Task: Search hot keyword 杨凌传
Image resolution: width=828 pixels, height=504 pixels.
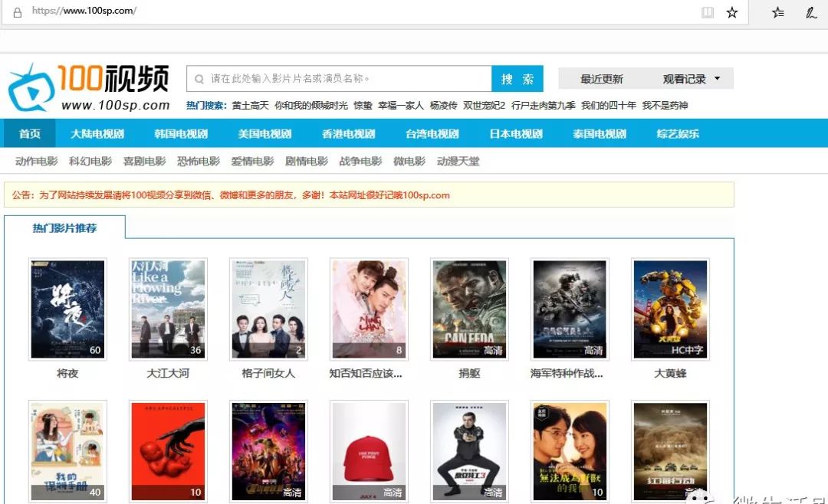Action: [444, 106]
